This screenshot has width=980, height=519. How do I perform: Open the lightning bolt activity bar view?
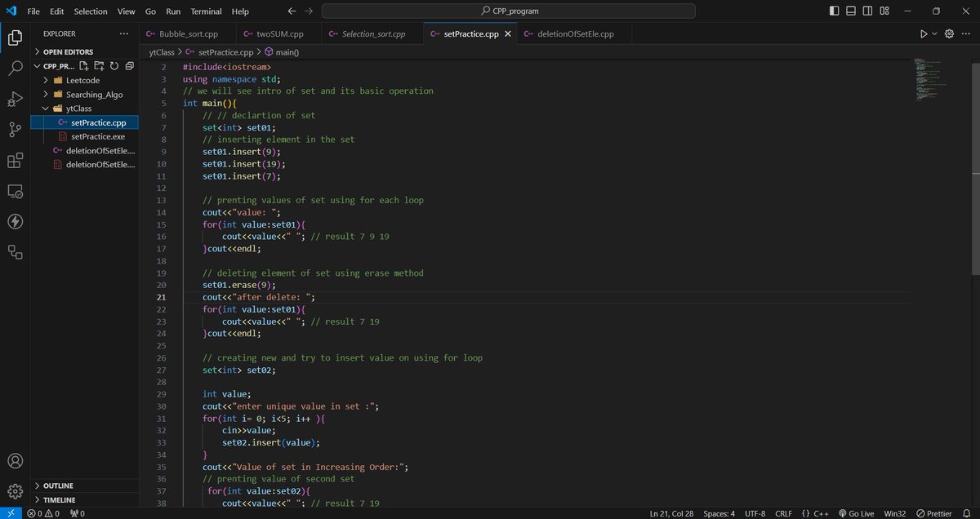pyautogui.click(x=15, y=221)
